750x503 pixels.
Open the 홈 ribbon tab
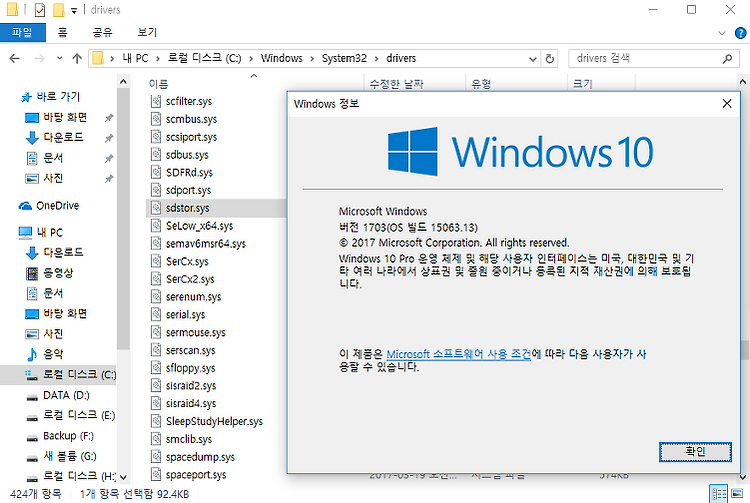(63, 33)
